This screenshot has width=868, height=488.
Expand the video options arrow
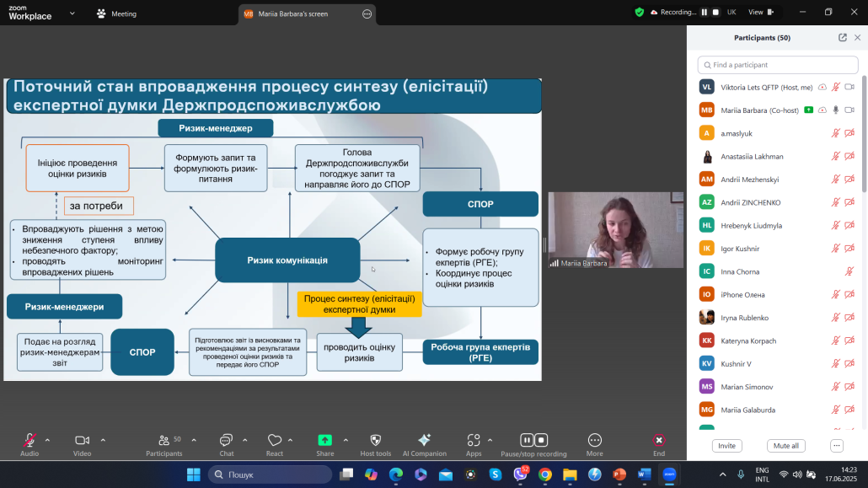point(103,439)
